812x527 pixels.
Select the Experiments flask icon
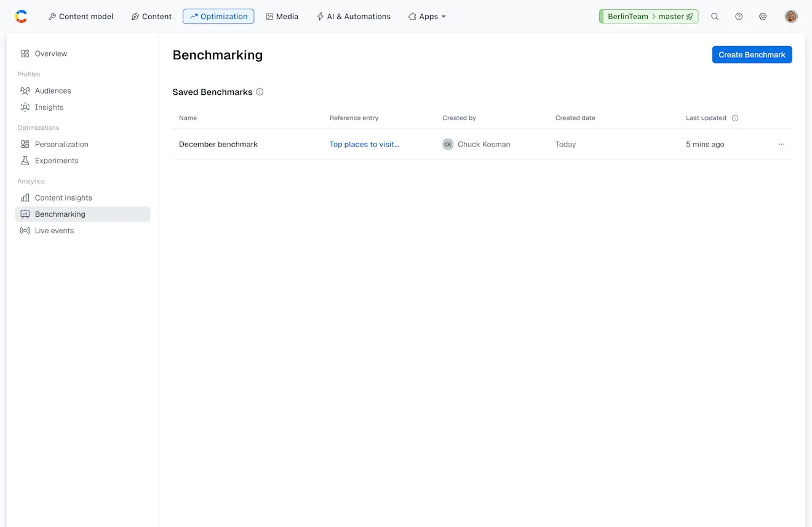[x=25, y=161]
